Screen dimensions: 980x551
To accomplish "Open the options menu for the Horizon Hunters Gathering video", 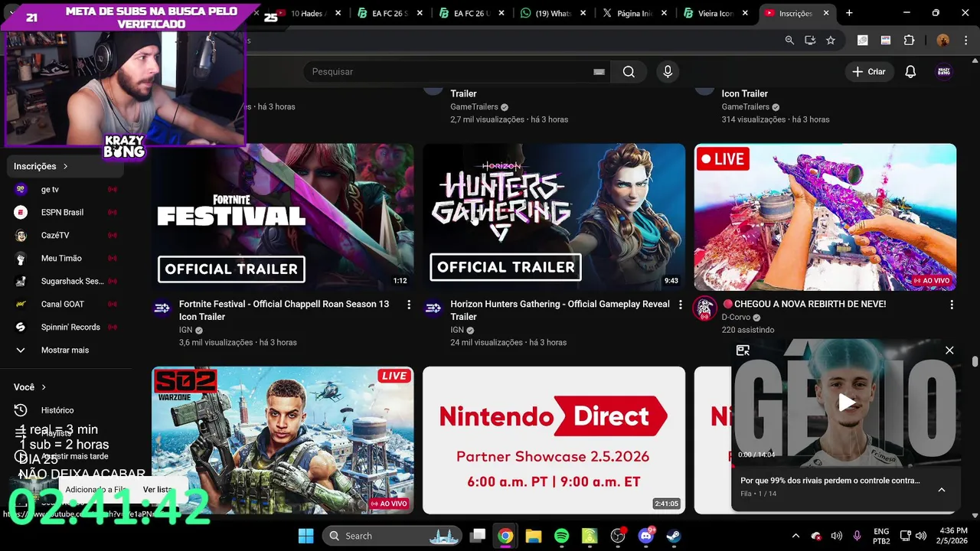I will coord(681,305).
